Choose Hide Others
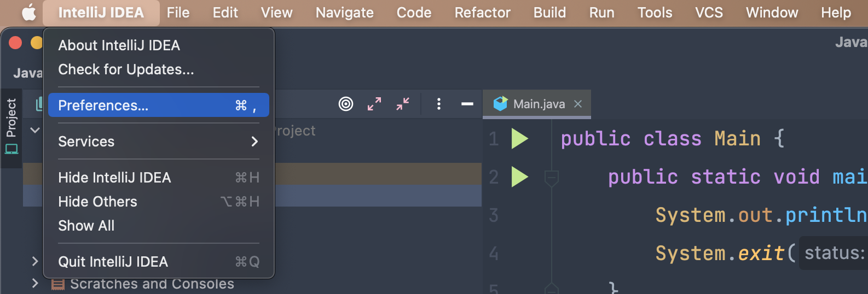Viewport: 868px width, 294px height. coord(159,202)
